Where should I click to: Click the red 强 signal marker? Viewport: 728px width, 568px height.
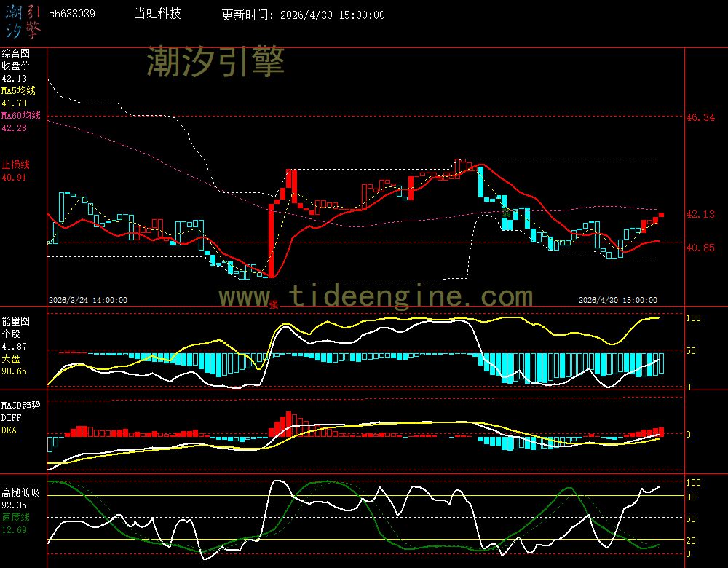[274, 304]
